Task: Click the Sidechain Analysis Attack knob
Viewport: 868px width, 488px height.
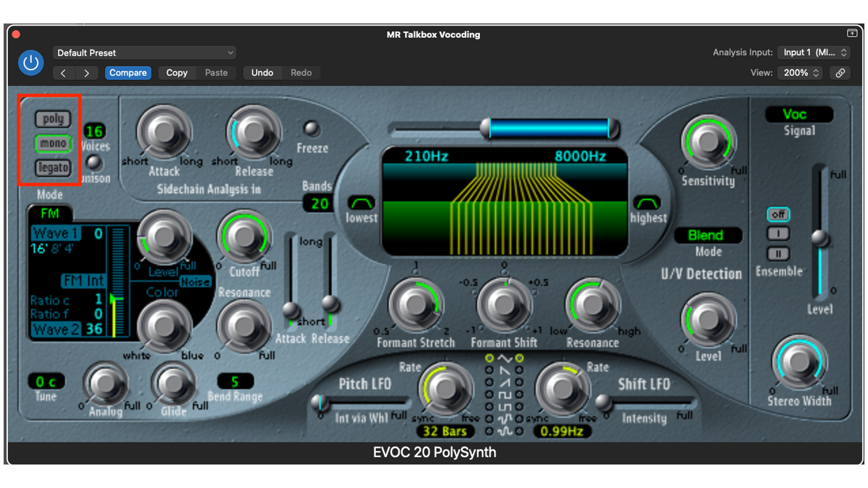Action: pyautogui.click(x=164, y=132)
